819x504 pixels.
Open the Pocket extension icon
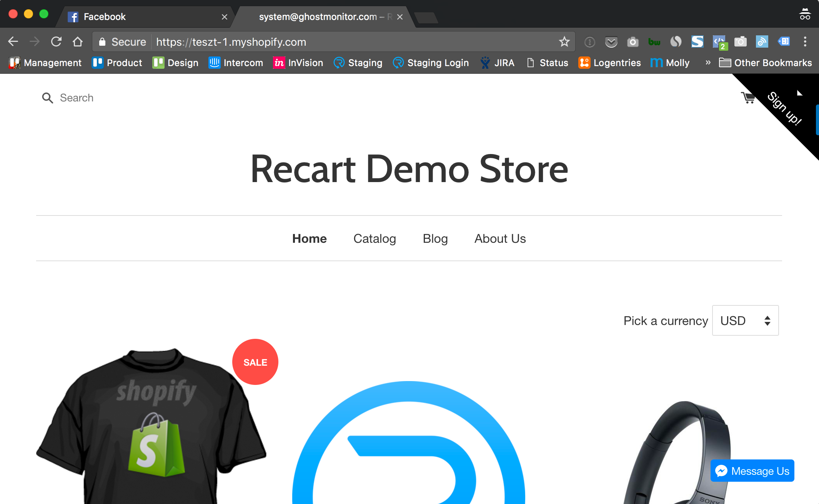pos(611,42)
